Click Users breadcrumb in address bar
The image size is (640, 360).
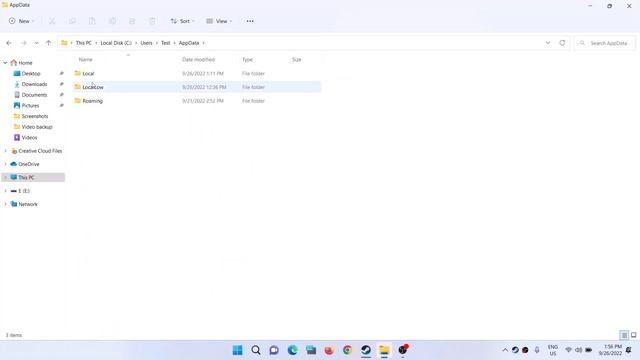coord(147,43)
